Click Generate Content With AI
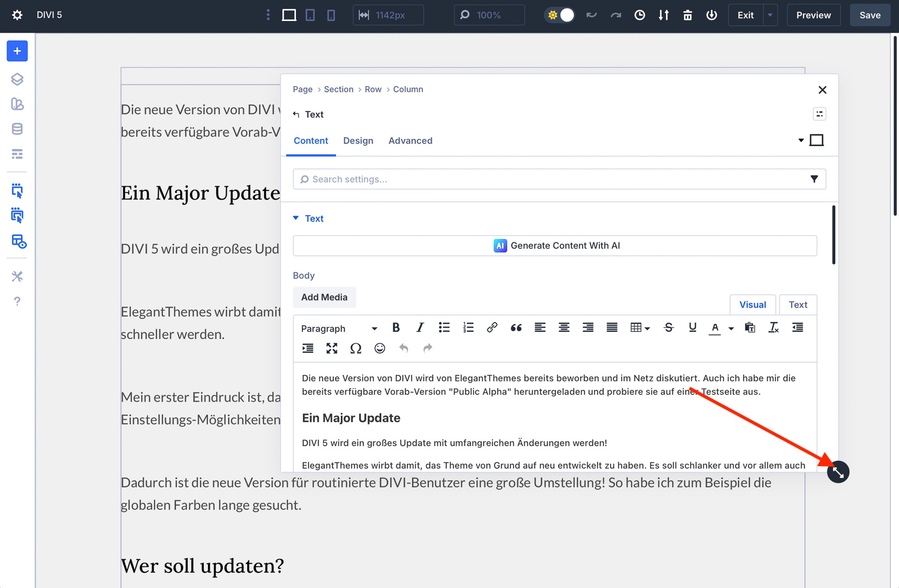The height and width of the screenshot is (588, 899). [555, 246]
